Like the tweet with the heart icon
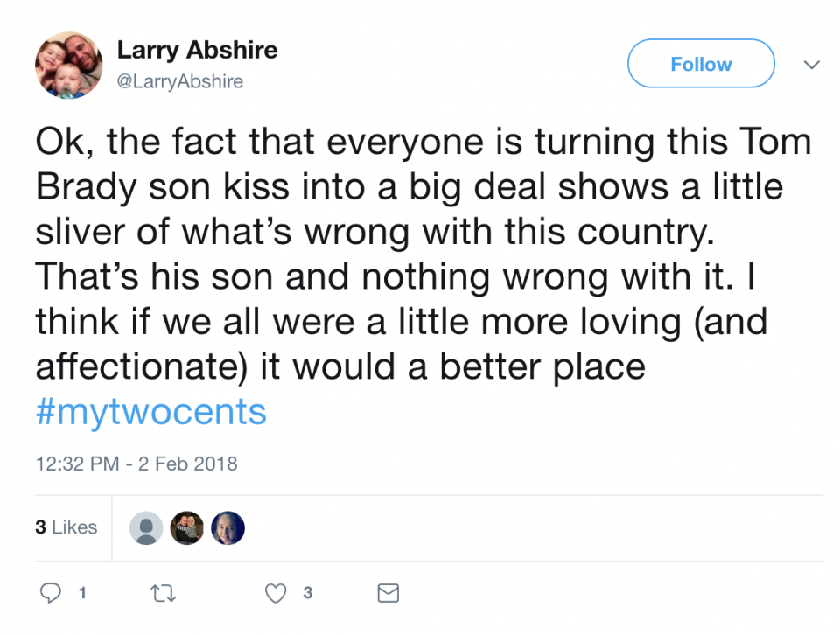Image resolution: width=840 pixels, height=635 pixels. (x=276, y=594)
